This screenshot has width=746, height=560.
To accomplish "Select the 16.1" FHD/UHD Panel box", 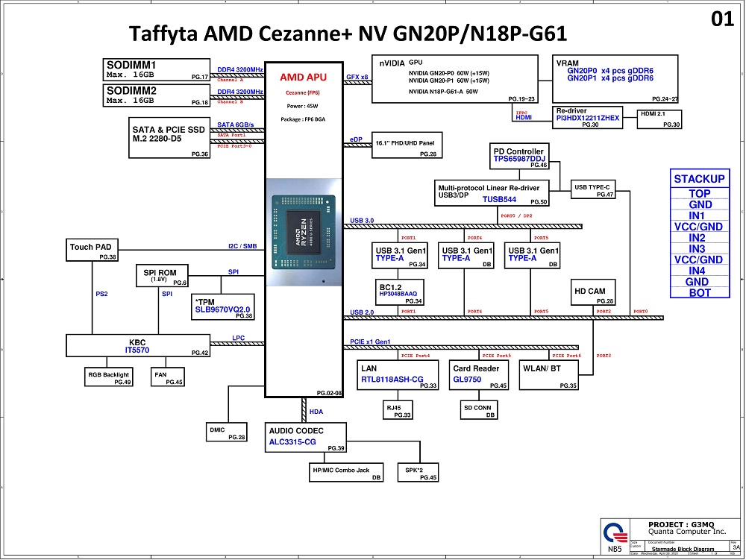I will tap(407, 145).
